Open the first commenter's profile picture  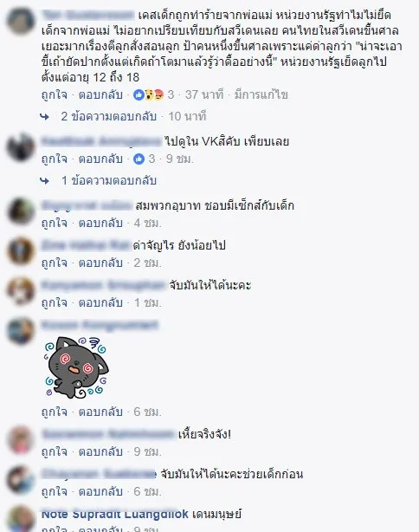pyautogui.click(x=21, y=21)
